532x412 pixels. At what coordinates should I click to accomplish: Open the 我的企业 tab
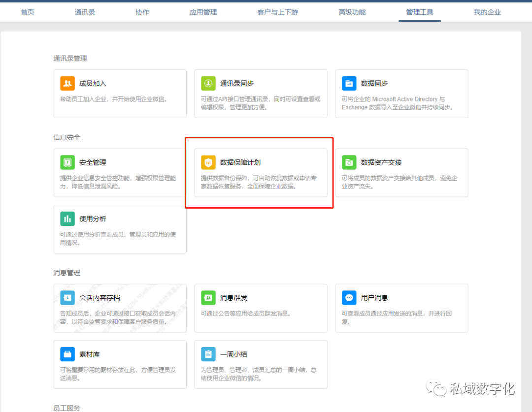click(x=487, y=12)
